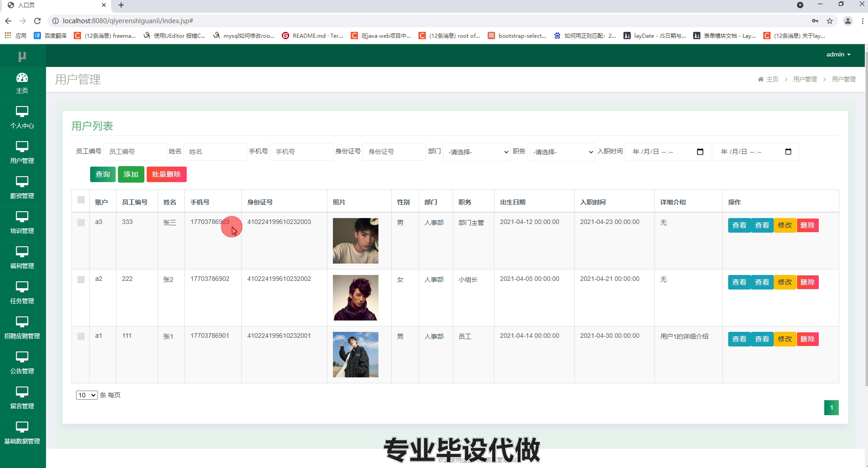The image size is (868, 468).
Task: Open 培训管理 in the sidebar
Action: coord(22,224)
